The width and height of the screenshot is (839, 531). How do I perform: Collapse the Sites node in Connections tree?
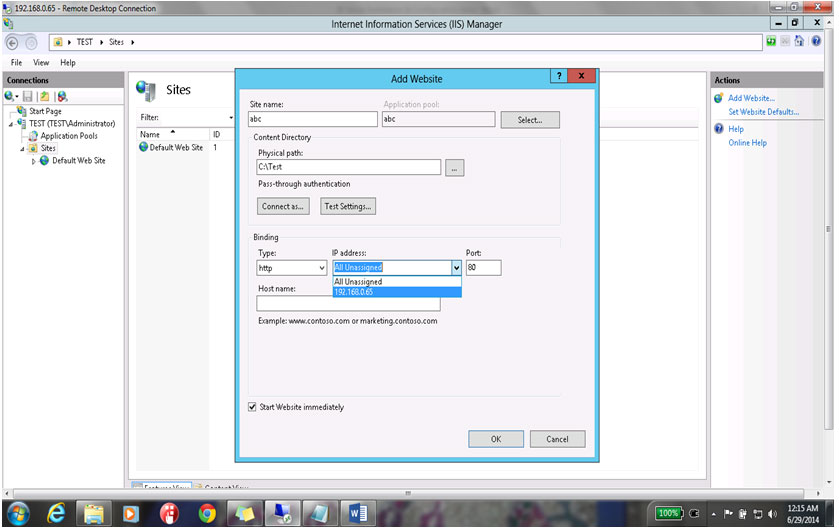click(22, 149)
